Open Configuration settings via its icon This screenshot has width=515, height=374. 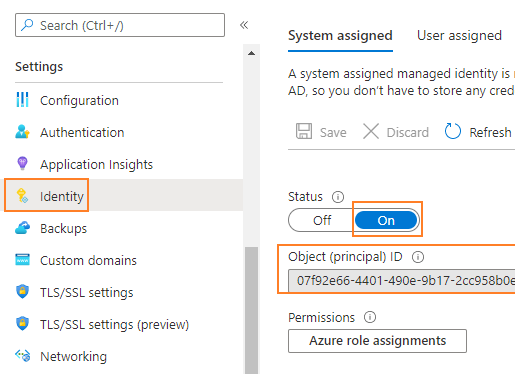click(22, 100)
